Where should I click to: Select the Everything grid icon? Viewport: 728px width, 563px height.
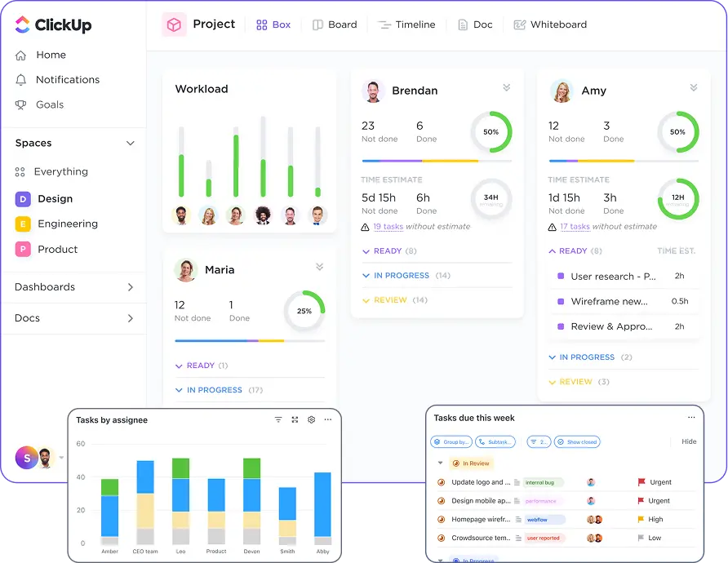point(20,172)
